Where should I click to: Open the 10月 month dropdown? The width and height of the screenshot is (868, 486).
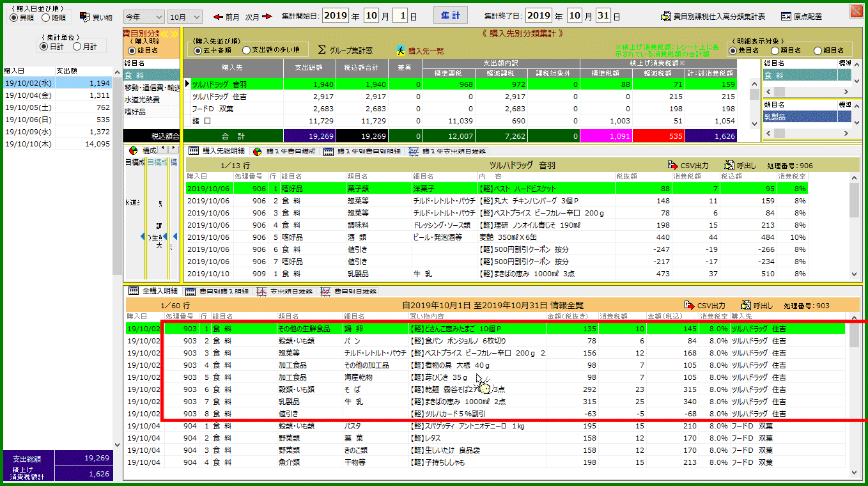tap(185, 17)
